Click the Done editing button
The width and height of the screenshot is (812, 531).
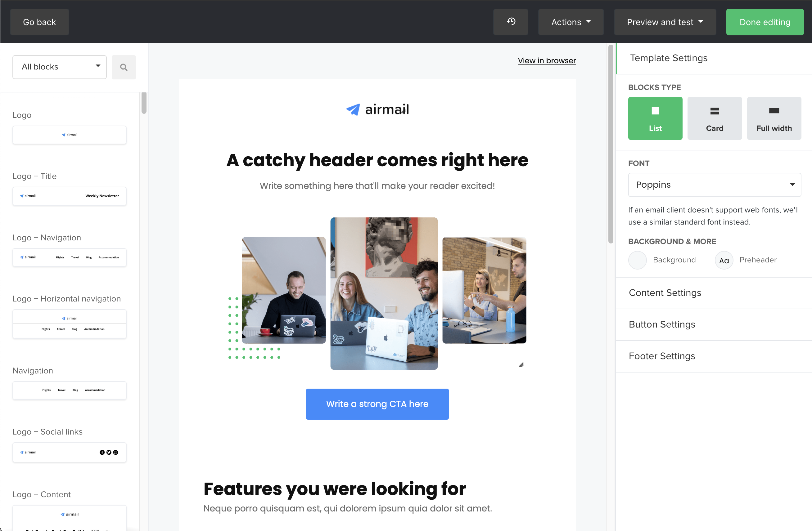click(765, 22)
